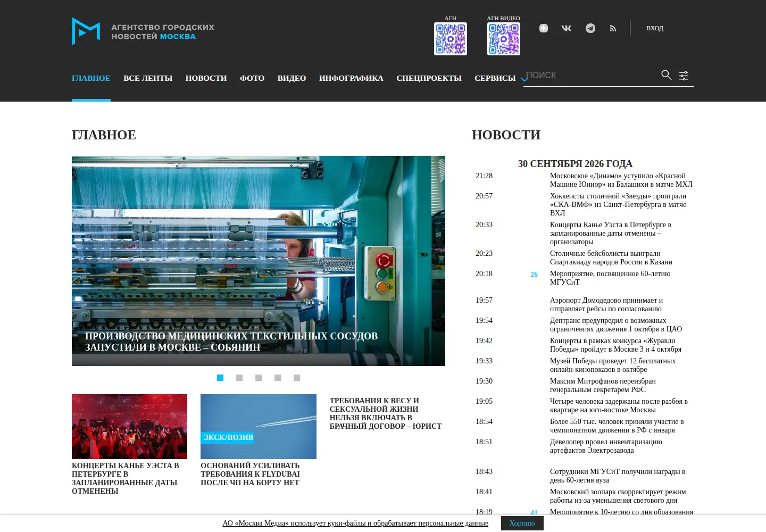
Task: Open 18:43 news: Сотрудники МГУСиТ получили награды
Action: click(618, 476)
